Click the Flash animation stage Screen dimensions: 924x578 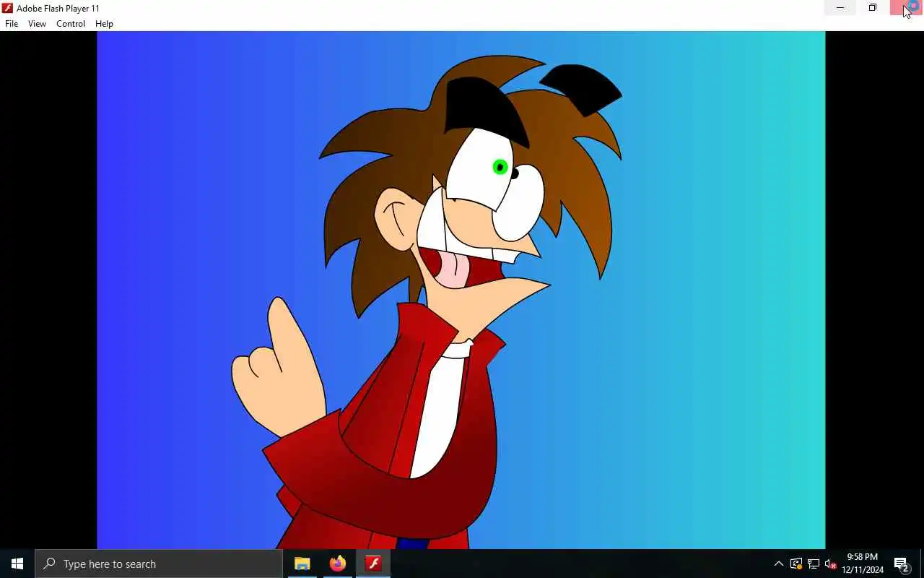[x=461, y=290]
